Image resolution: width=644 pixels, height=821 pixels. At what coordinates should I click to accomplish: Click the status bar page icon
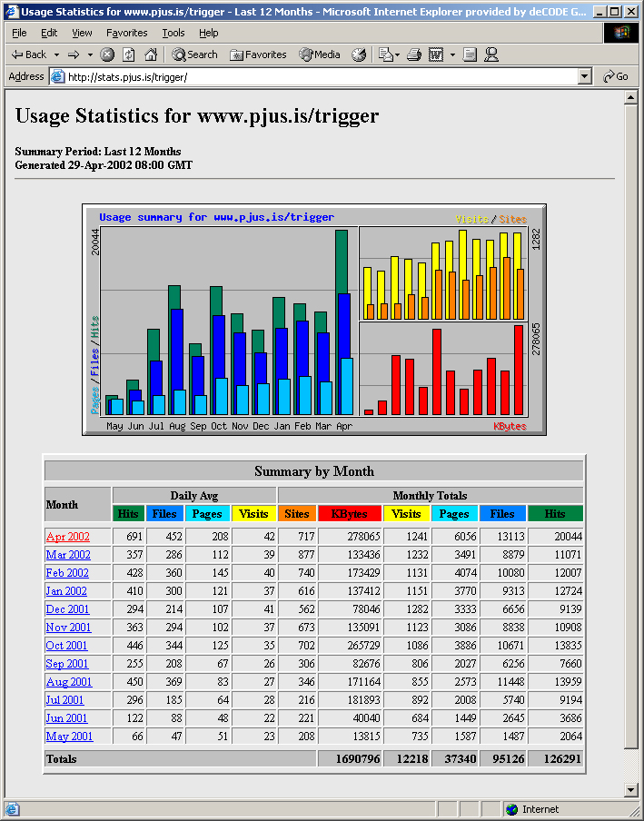point(12,809)
